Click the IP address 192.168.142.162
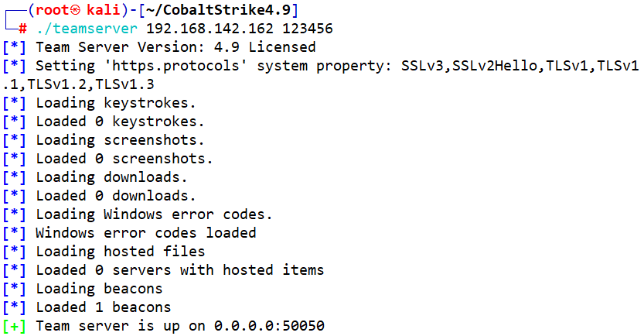 (x=210, y=29)
